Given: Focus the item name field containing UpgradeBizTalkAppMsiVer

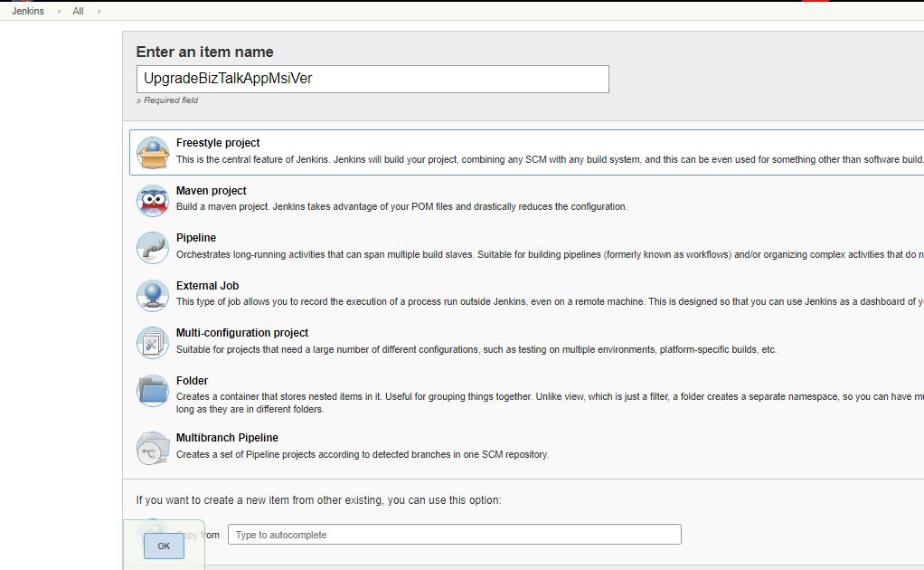Looking at the screenshot, I should 372,79.
